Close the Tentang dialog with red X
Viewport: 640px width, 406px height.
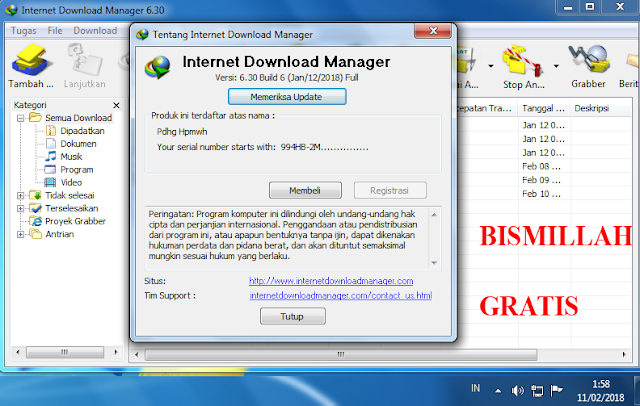tap(433, 31)
